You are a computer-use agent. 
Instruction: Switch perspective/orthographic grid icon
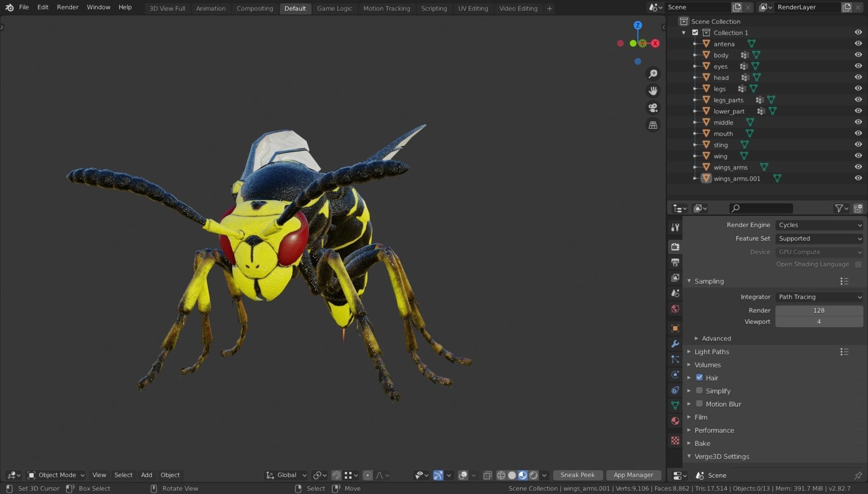pyautogui.click(x=653, y=125)
